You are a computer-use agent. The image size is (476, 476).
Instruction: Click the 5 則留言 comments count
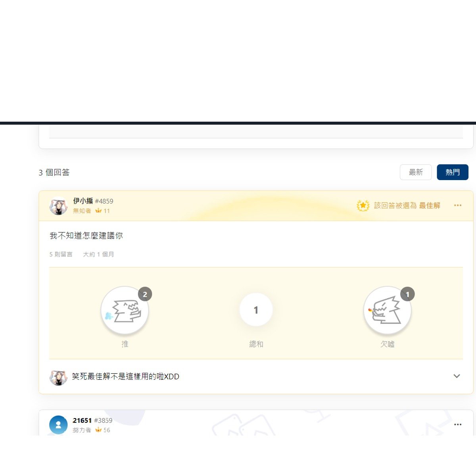coord(61,254)
